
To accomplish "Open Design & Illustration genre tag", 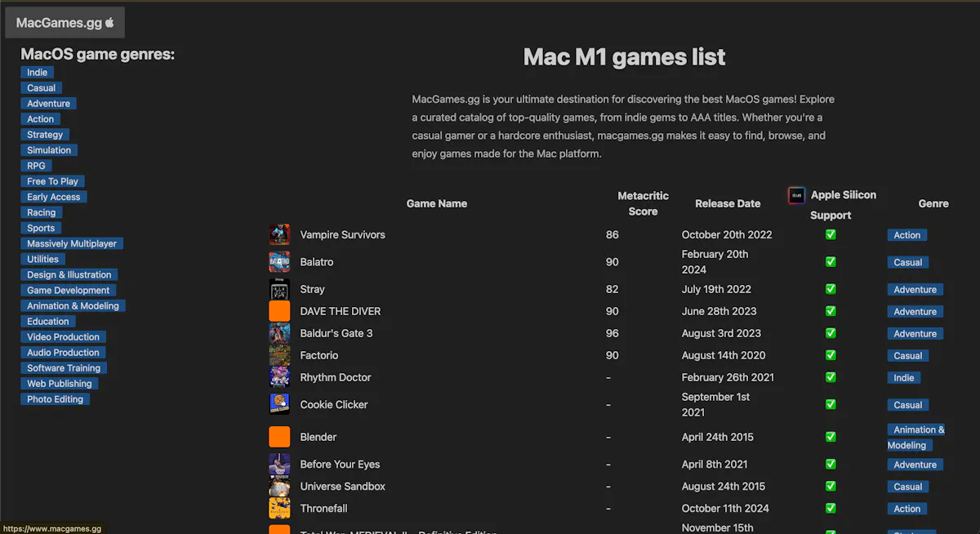I will coord(69,274).
